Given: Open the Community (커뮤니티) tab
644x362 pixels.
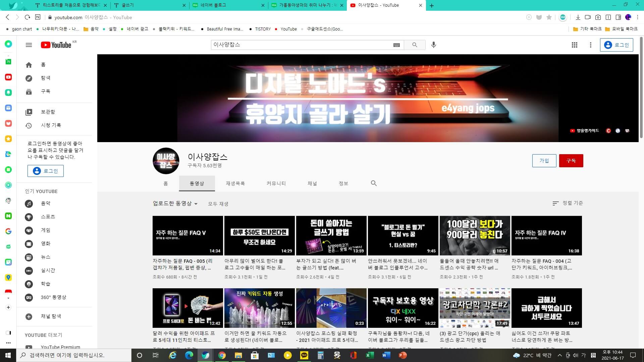Looking at the screenshot, I should point(276,183).
